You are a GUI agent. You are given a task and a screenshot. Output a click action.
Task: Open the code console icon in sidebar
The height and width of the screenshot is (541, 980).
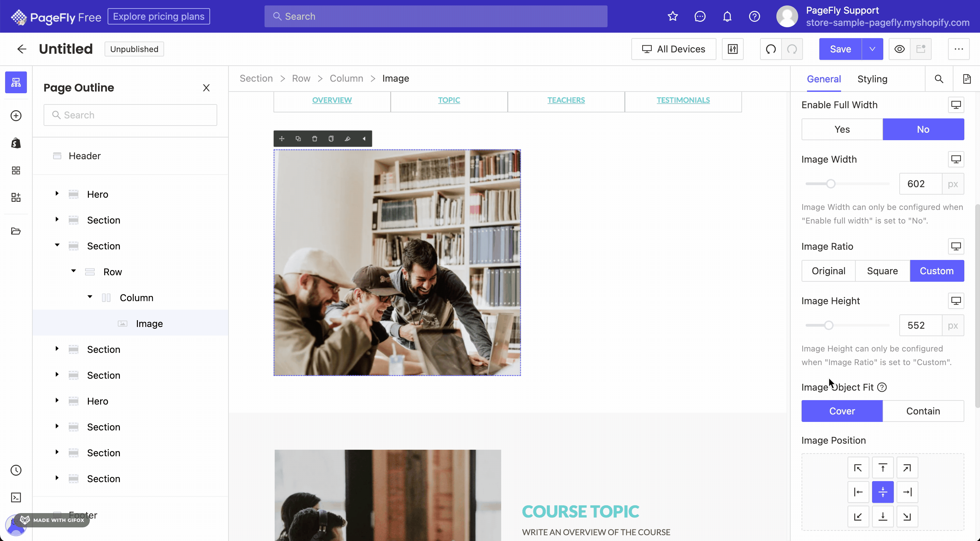tap(16, 497)
